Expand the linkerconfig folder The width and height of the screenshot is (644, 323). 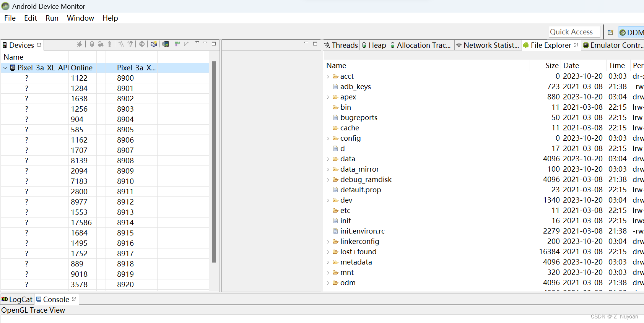pyautogui.click(x=328, y=242)
